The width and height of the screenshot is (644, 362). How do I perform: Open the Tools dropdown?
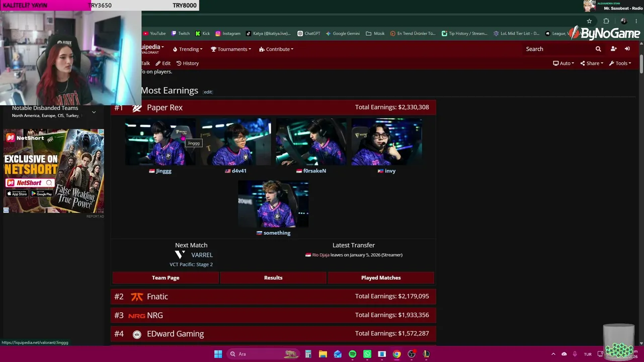pyautogui.click(x=620, y=63)
